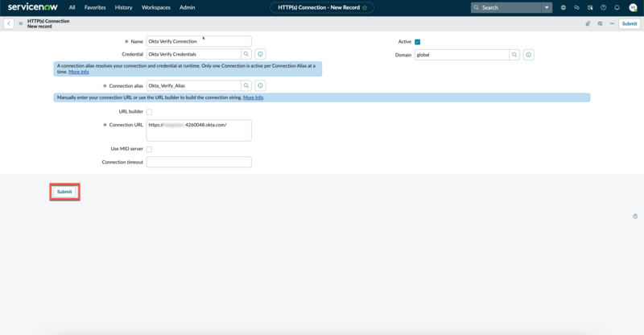Open the History menu

124,7
